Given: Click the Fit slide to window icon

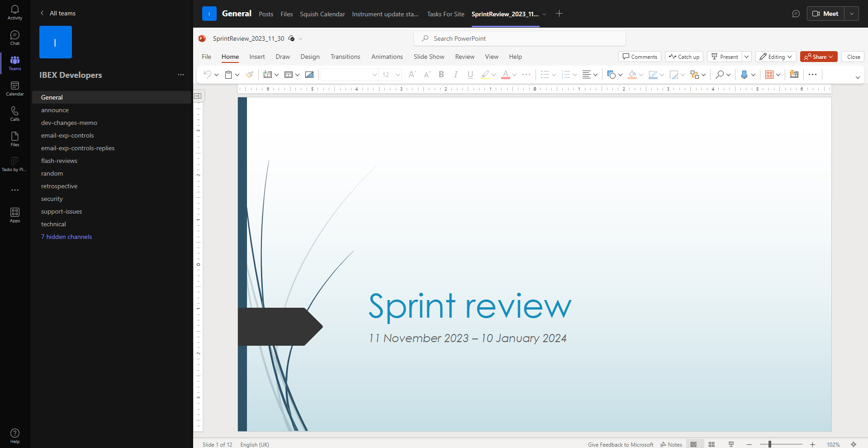Looking at the screenshot, I should (854, 444).
